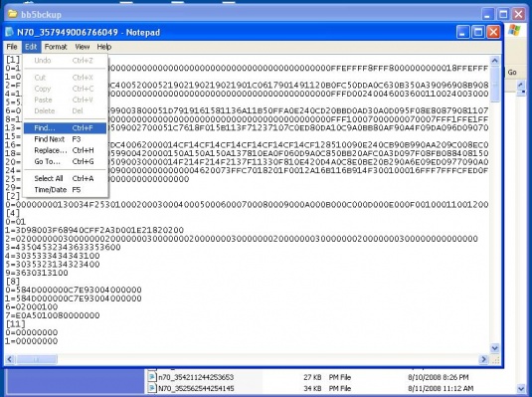Maximize the Notepad window

[x=478, y=32]
